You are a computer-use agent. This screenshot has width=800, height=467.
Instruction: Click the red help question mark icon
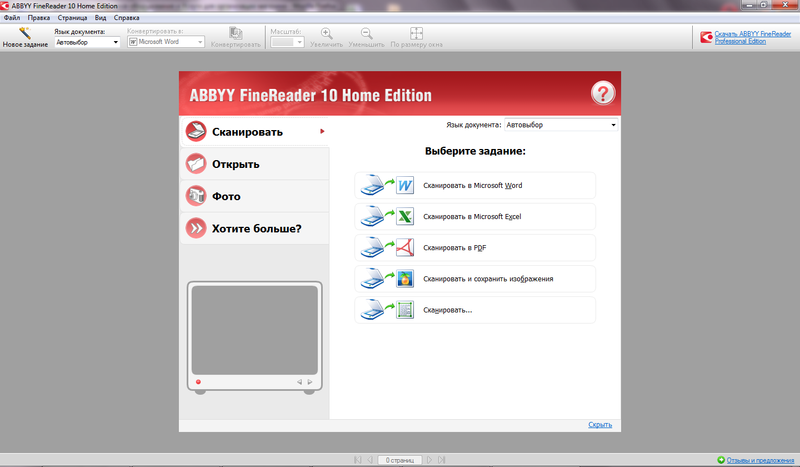pyautogui.click(x=602, y=93)
